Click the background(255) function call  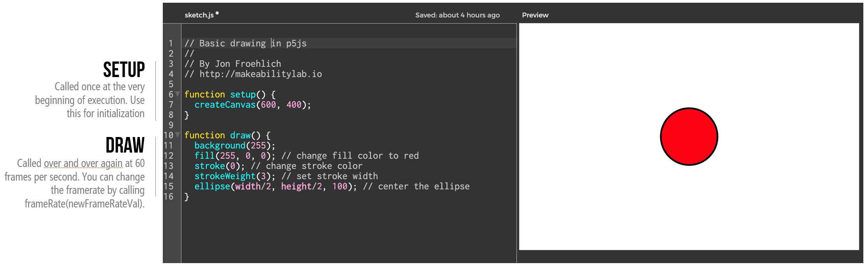tap(234, 146)
